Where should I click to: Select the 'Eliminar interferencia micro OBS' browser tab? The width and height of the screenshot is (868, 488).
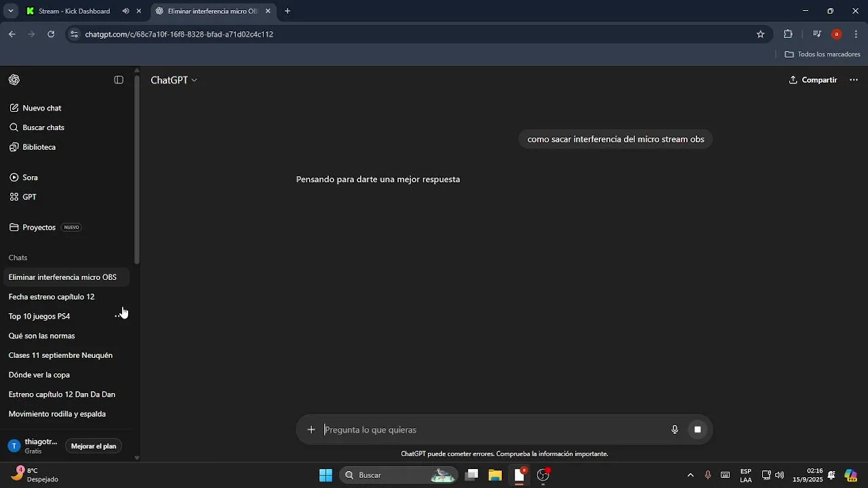pos(212,12)
